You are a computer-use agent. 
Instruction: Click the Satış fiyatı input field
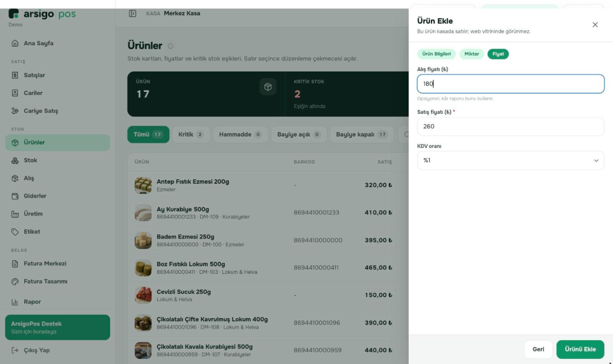point(511,127)
